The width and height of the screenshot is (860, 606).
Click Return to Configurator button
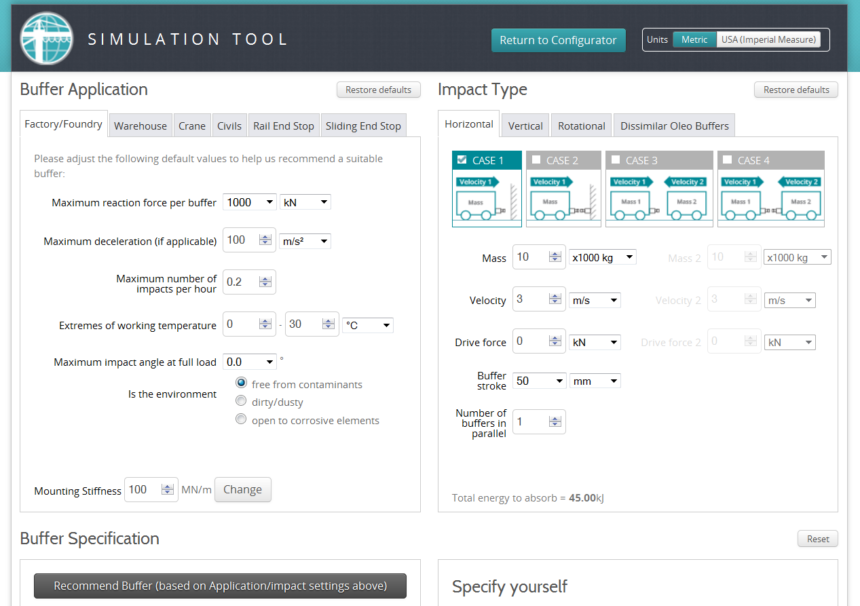tap(558, 40)
